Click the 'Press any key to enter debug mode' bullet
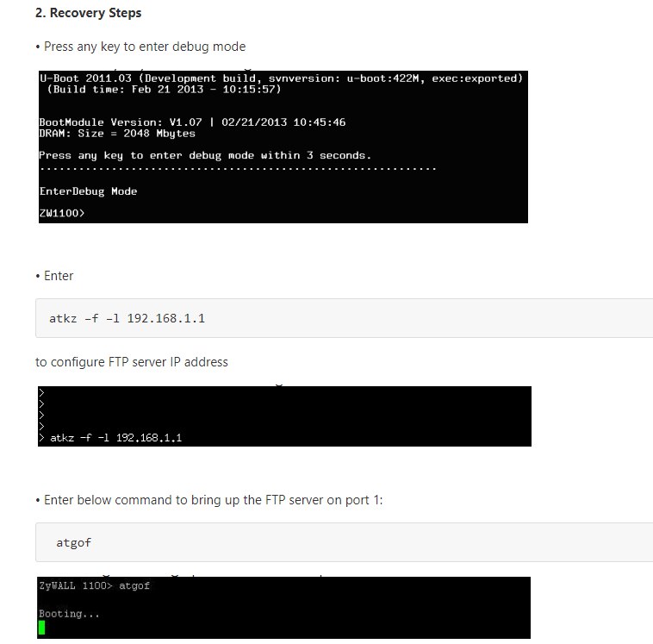This screenshot has height=644, width=653. pyautogui.click(x=140, y=47)
